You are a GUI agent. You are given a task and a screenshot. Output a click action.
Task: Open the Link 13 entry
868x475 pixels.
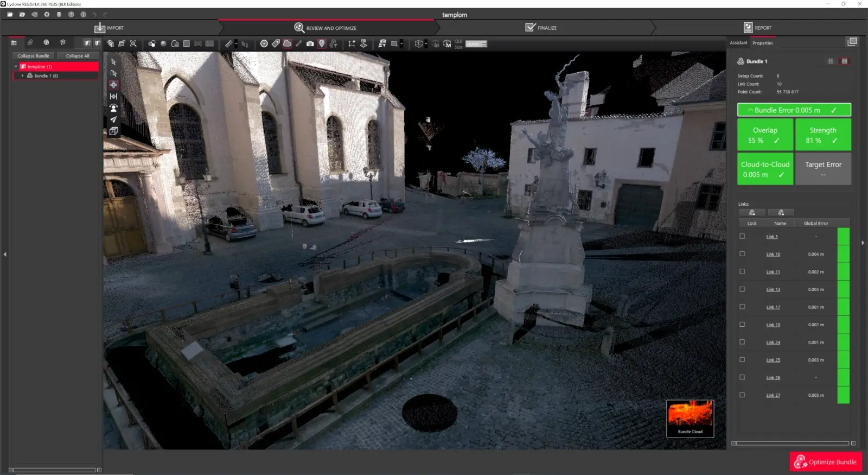coord(773,289)
